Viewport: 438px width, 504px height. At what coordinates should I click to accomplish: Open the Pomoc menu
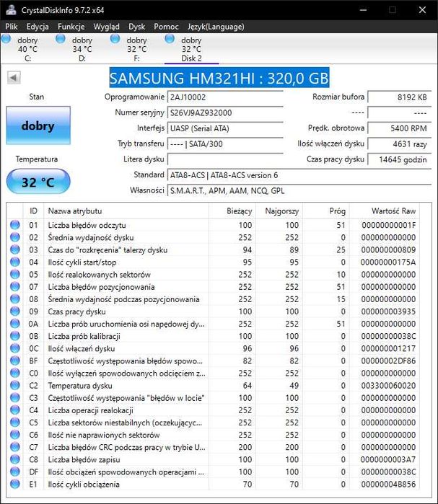166,27
